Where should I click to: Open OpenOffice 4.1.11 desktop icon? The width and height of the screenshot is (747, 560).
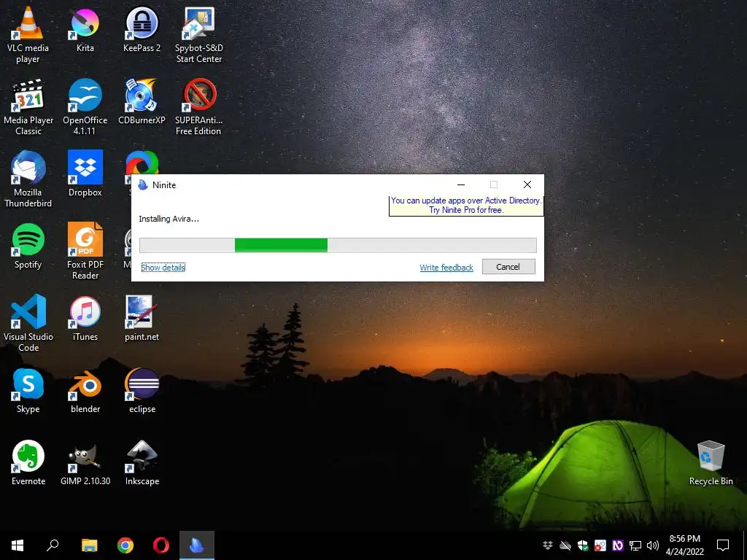pyautogui.click(x=85, y=108)
